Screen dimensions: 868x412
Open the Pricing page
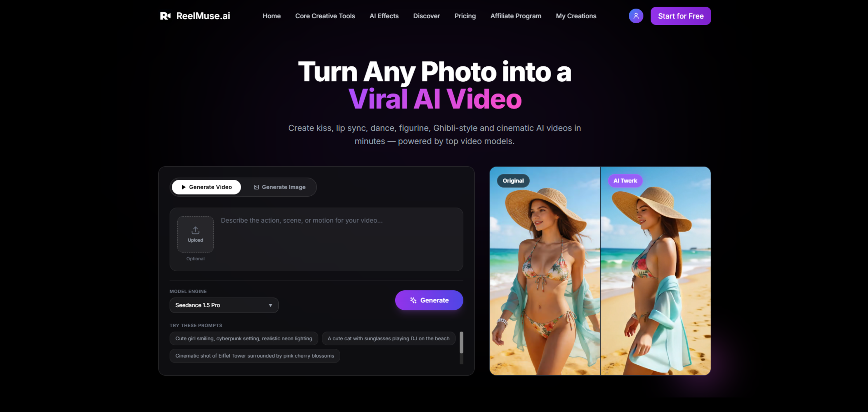465,16
